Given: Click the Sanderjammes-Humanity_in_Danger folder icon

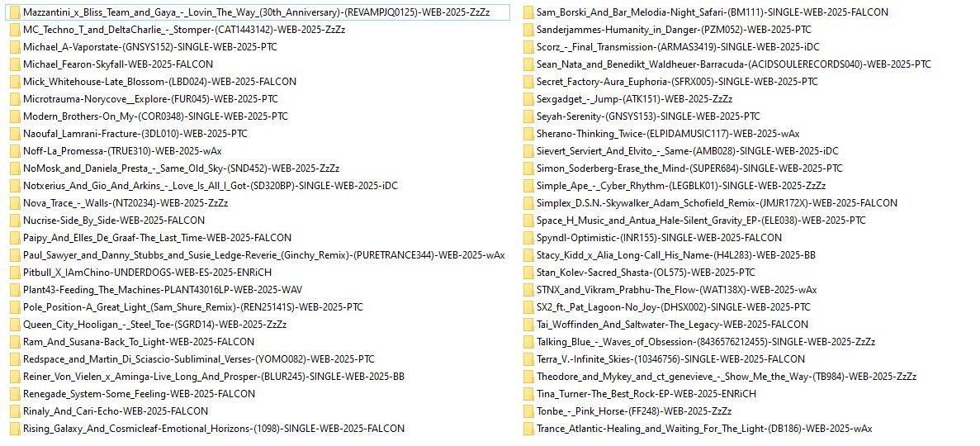Looking at the screenshot, I should coord(528,30).
